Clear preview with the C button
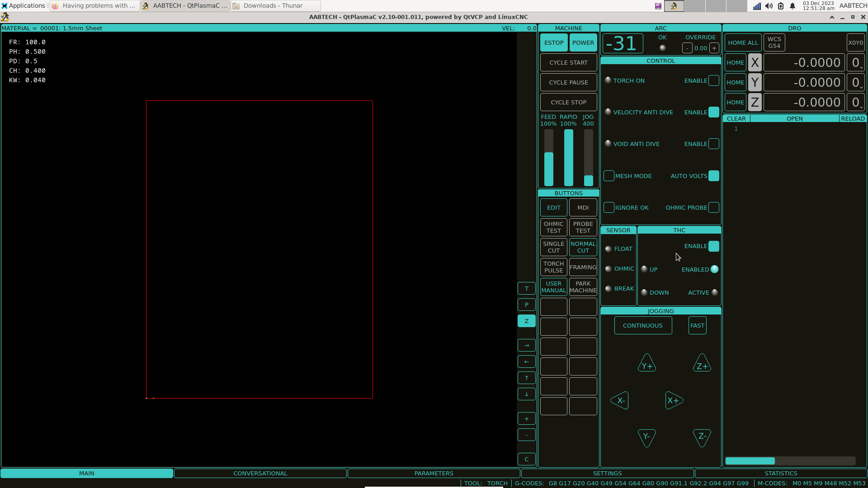 point(527,459)
